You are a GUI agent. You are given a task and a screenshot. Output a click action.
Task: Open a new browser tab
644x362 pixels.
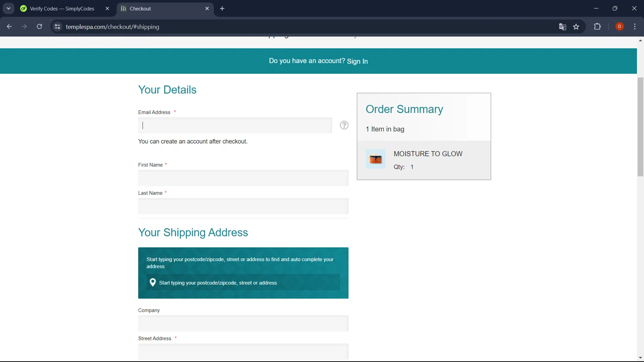pyautogui.click(x=222, y=9)
